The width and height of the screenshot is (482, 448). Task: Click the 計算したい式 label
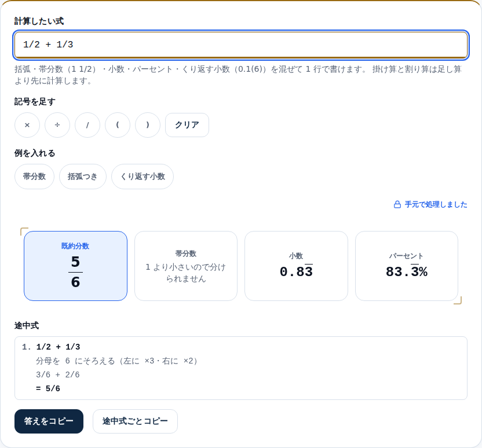pos(39,21)
